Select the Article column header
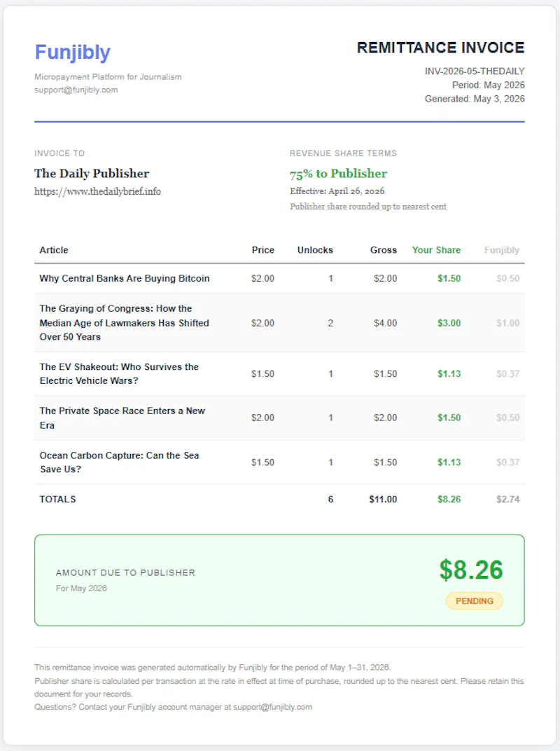 pyautogui.click(x=54, y=250)
